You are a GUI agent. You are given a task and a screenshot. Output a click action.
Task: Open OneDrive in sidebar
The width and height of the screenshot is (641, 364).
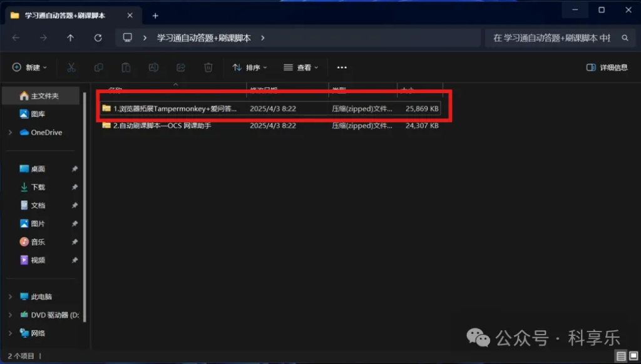41,133
